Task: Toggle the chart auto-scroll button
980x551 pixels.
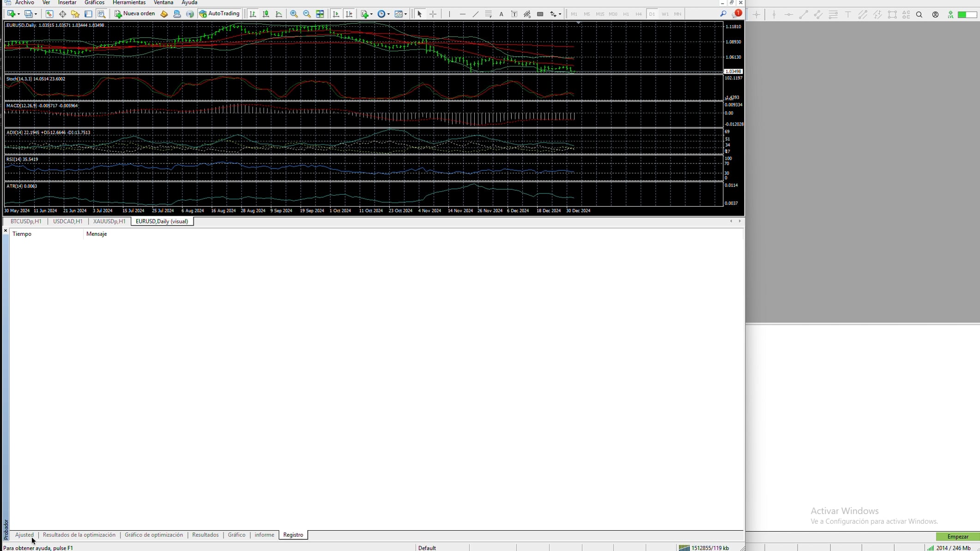Action: (336, 14)
